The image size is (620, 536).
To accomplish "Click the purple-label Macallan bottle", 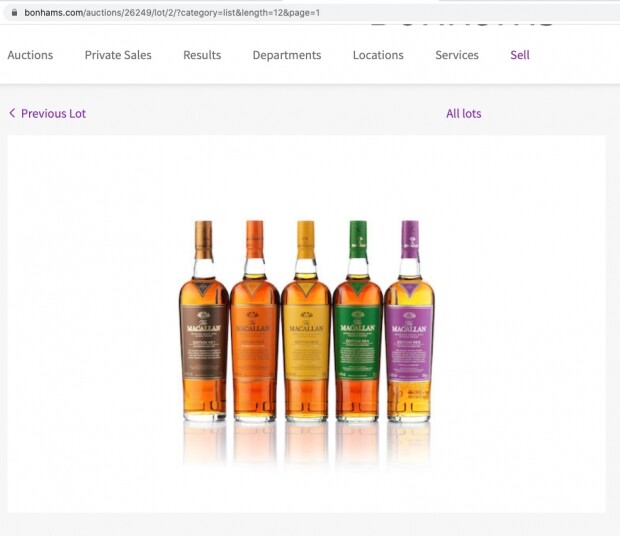I will tap(409, 321).
